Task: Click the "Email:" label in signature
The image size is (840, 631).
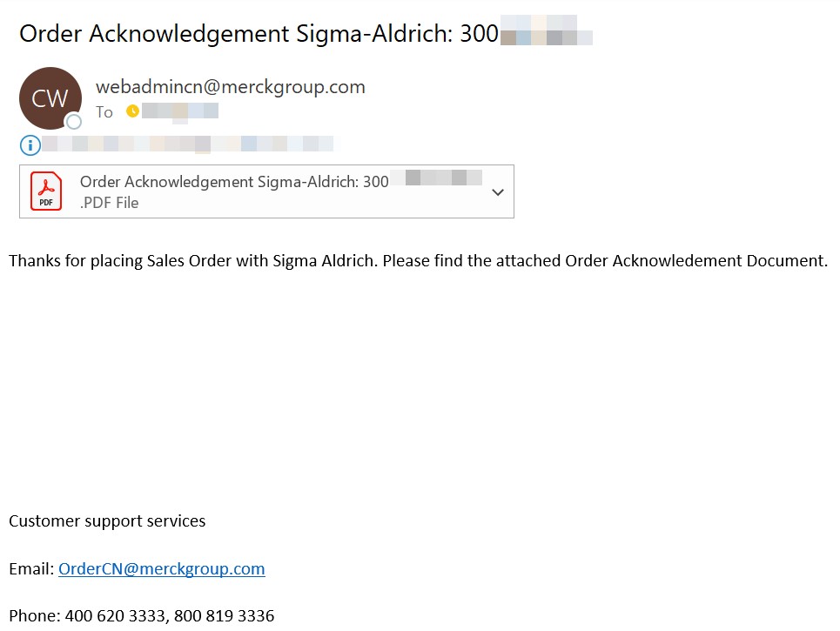Action: point(31,569)
